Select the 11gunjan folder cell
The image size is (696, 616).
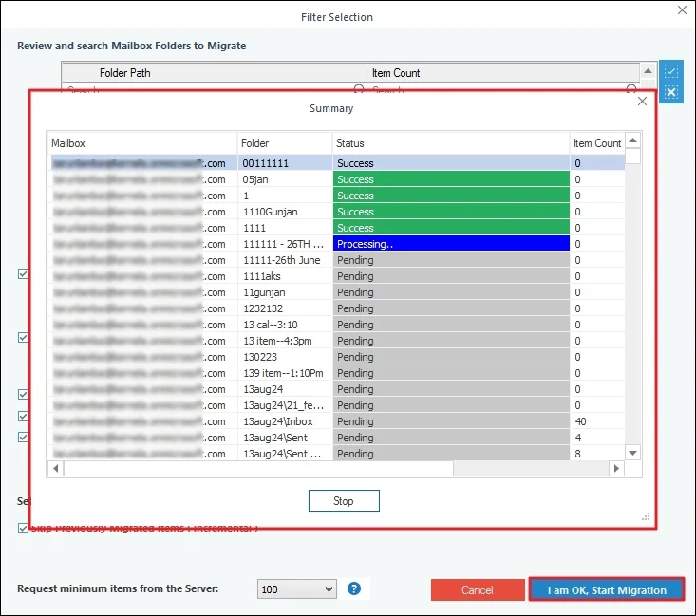[285, 292]
